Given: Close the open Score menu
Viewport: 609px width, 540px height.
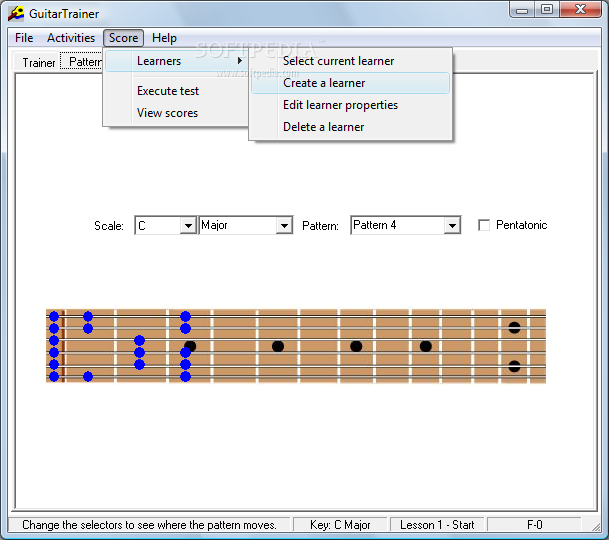Looking at the screenshot, I should [124, 38].
